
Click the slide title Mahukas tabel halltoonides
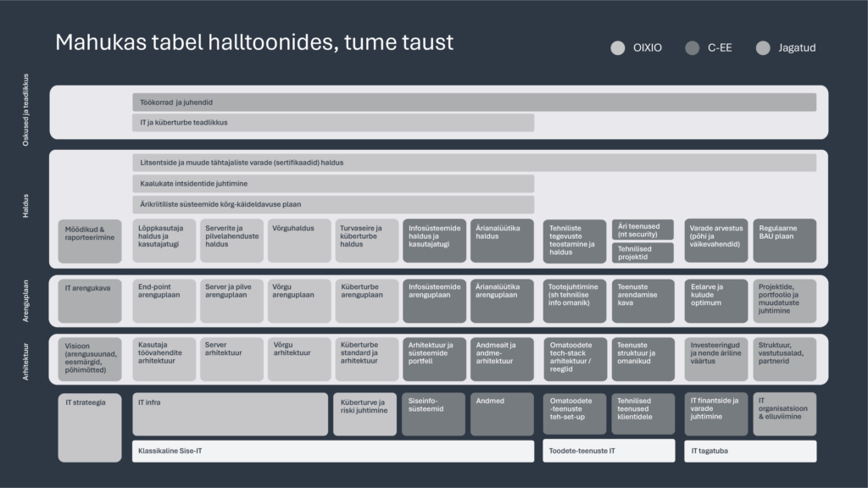pyautogui.click(x=254, y=42)
